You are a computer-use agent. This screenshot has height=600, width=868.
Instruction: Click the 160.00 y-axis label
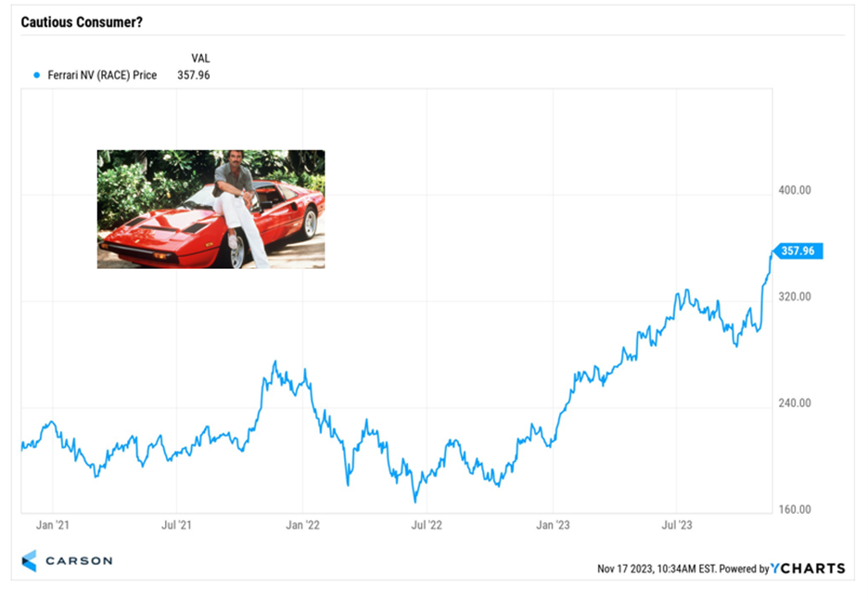pos(796,510)
